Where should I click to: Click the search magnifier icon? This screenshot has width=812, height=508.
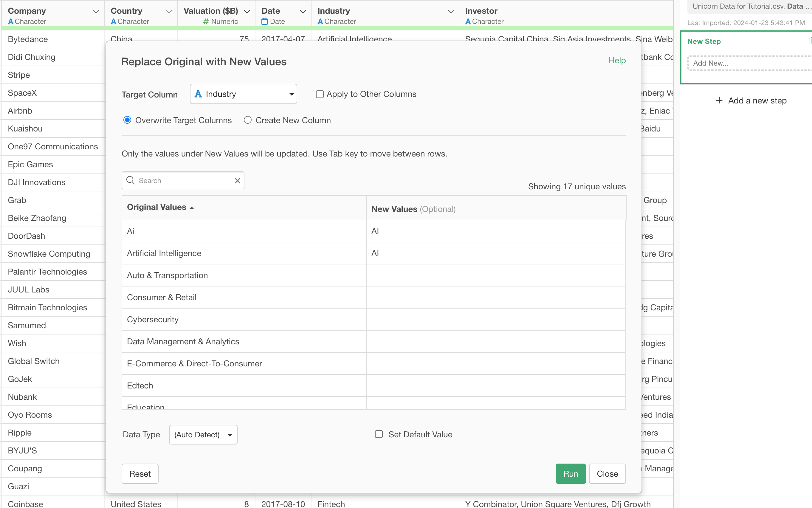(130, 180)
